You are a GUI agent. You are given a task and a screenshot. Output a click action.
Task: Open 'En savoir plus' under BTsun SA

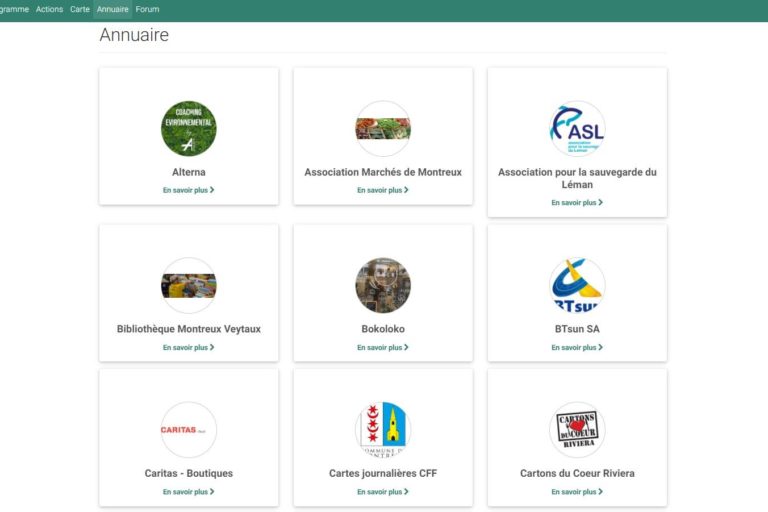point(577,348)
